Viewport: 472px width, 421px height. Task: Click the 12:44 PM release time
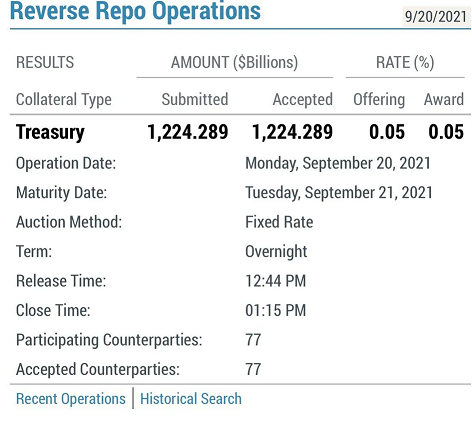point(275,281)
